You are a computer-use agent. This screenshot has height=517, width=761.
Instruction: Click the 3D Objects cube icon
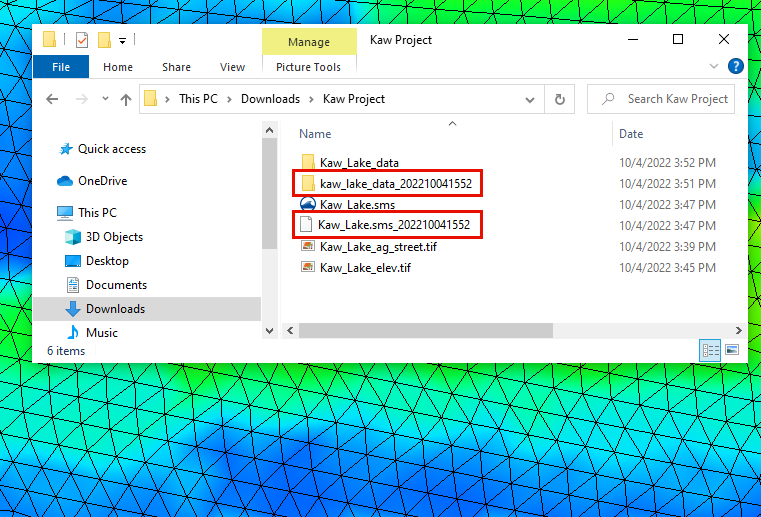[x=73, y=237]
